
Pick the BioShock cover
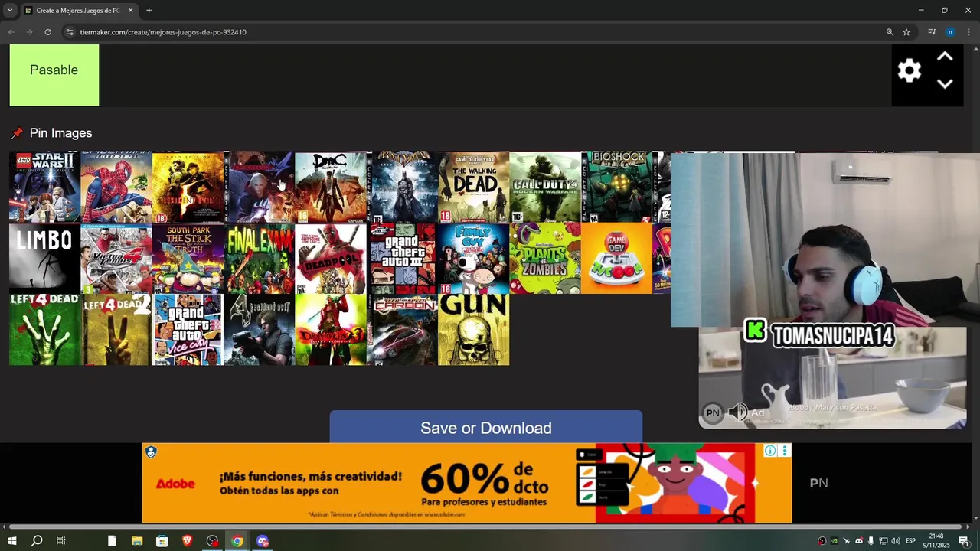point(616,187)
